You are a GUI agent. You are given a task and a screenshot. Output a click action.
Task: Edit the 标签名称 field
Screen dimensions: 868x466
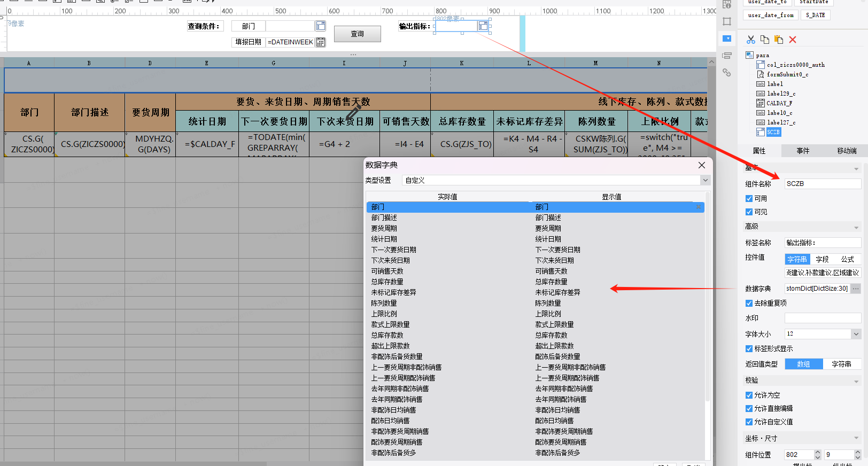tap(823, 243)
